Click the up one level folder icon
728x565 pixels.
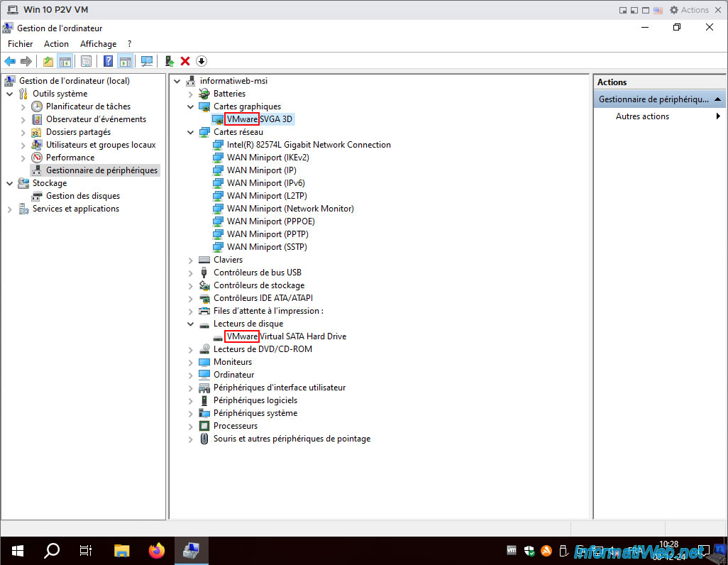click(48, 61)
